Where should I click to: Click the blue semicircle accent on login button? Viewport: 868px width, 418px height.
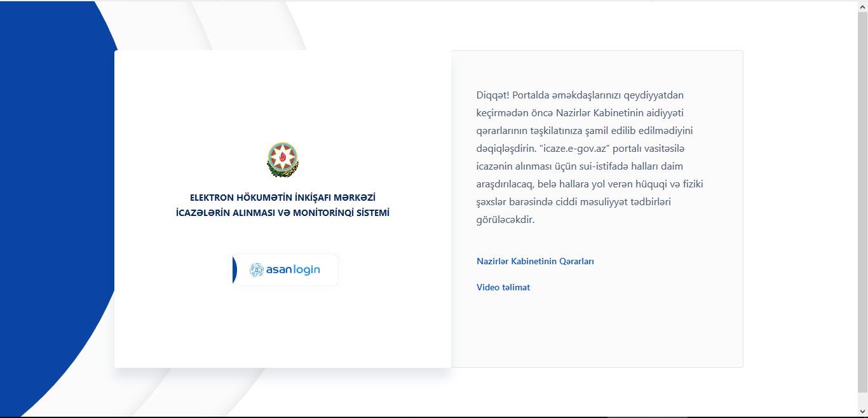234,270
